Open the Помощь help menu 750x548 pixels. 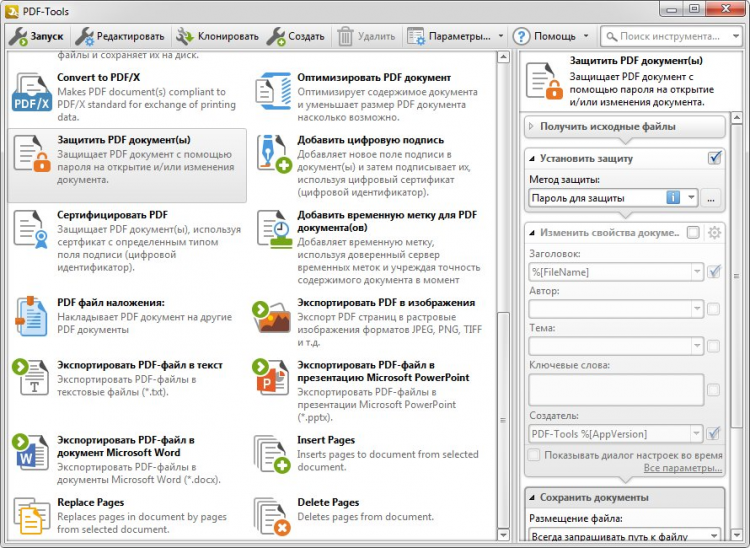[551, 36]
